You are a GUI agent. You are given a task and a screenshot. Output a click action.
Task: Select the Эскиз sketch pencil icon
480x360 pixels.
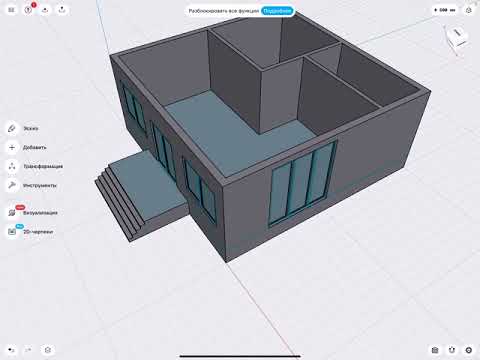click(x=12, y=128)
